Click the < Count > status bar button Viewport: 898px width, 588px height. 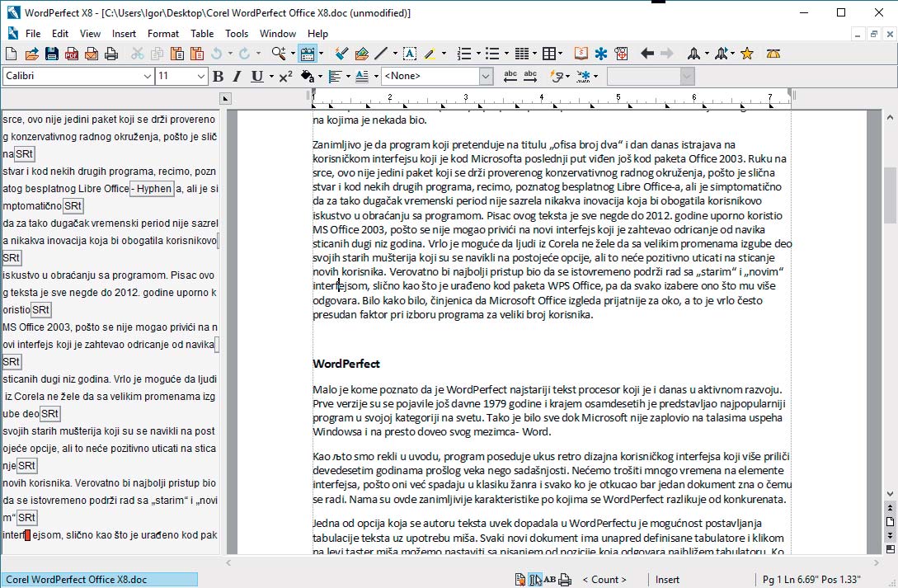pyautogui.click(x=604, y=580)
